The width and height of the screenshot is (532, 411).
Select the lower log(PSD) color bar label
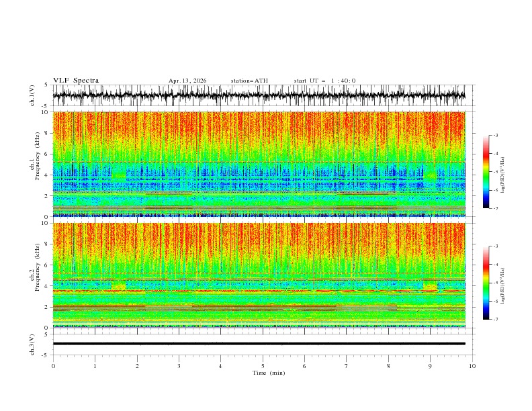[503, 285]
